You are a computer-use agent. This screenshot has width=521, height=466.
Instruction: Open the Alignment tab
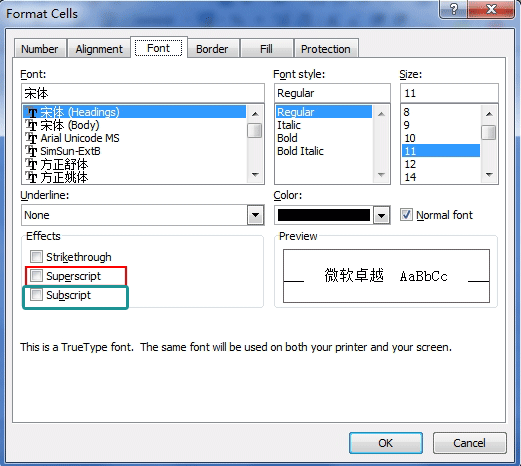(x=99, y=49)
